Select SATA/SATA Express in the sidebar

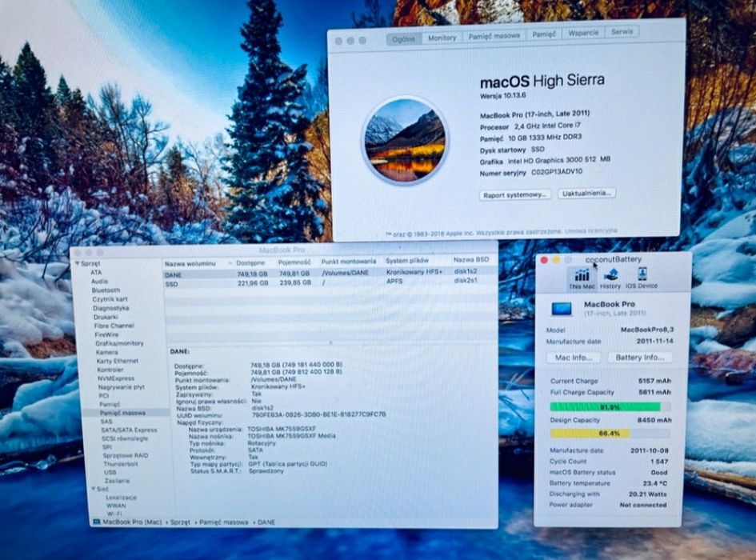(x=129, y=430)
